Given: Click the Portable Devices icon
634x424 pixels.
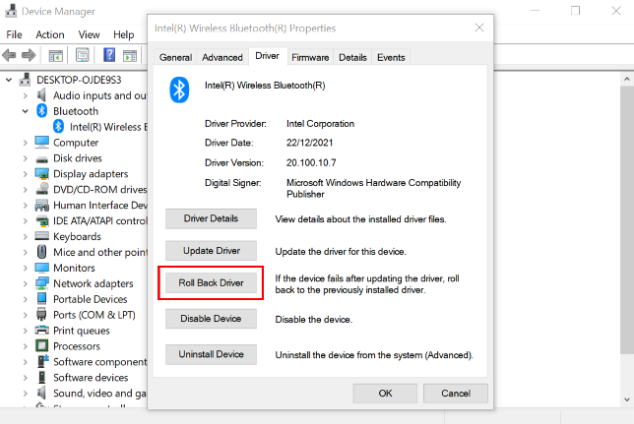Looking at the screenshot, I should 42,299.
